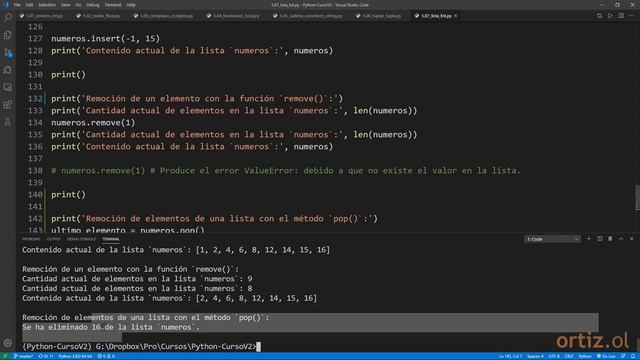Switch to the Output panel tab

click(x=53, y=239)
